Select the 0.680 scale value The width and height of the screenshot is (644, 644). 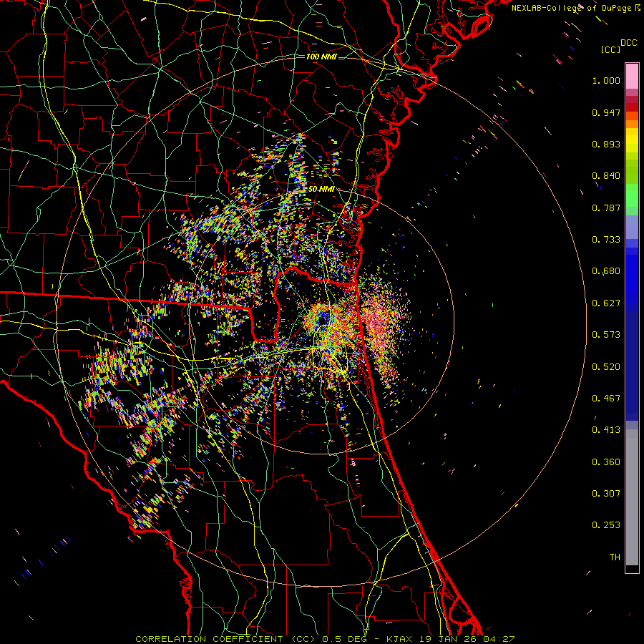(x=606, y=271)
